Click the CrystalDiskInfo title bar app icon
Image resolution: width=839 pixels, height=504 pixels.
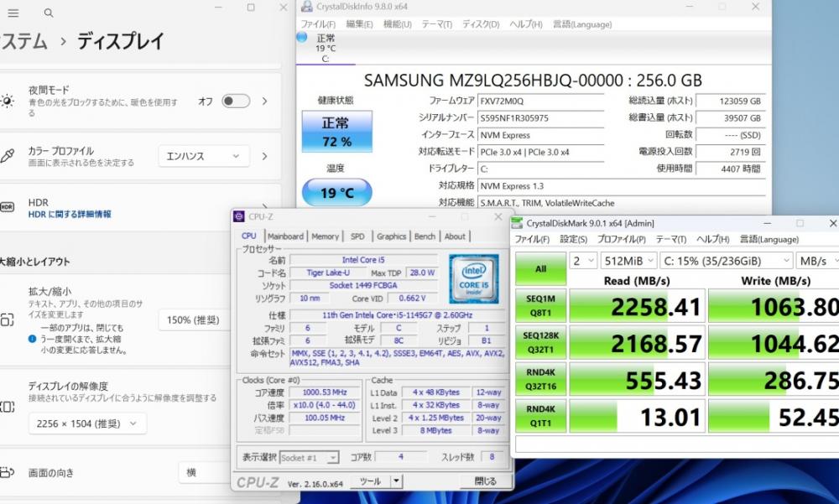coord(306,7)
